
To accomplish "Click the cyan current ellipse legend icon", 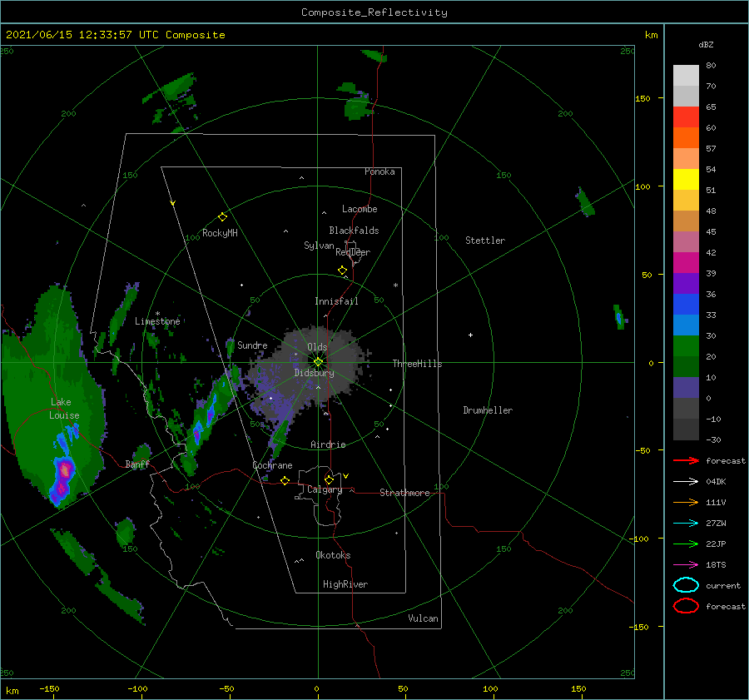I will point(686,585).
